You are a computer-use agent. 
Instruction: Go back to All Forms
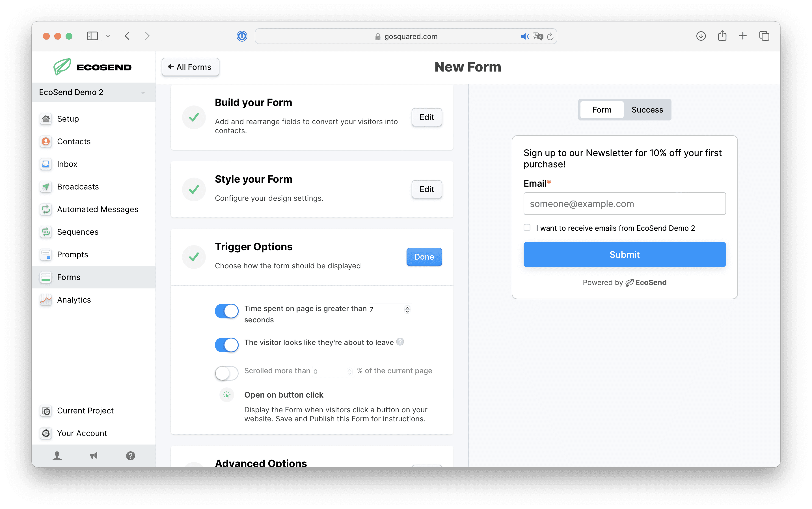point(190,67)
